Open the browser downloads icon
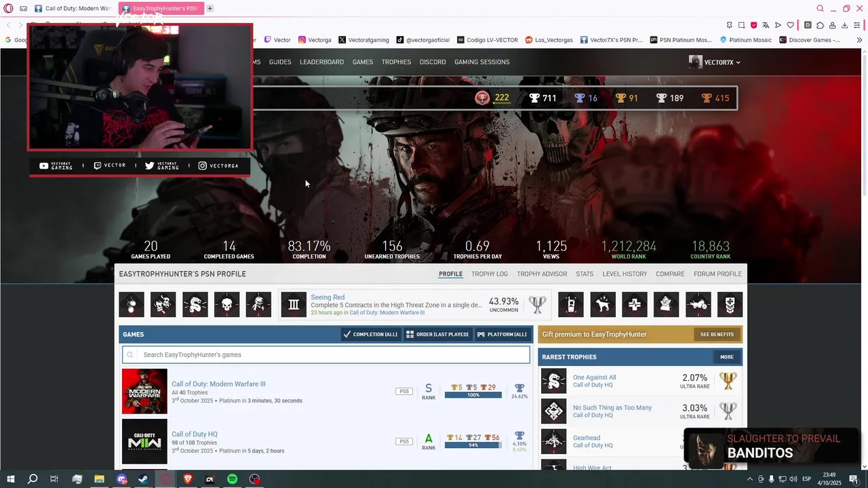The height and width of the screenshot is (488, 868). tap(845, 25)
